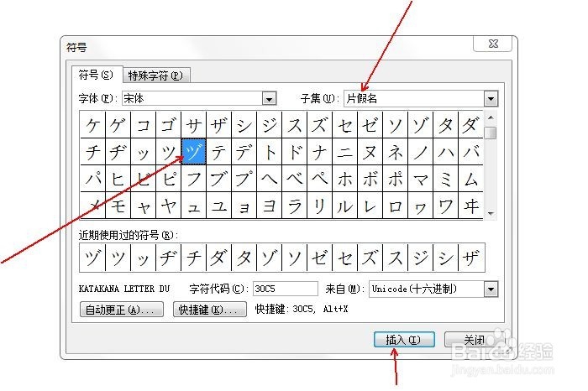
Task: Close the 符号 dialog with the X
Action: pos(493,44)
